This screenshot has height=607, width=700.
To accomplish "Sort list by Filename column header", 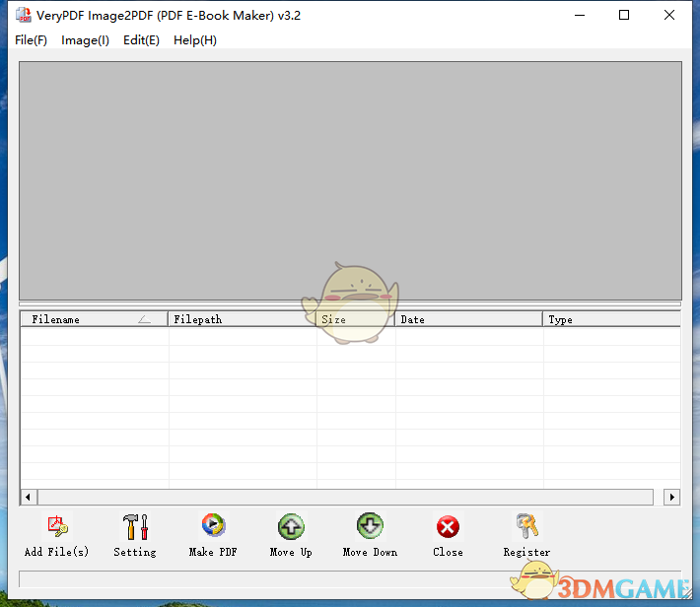I will pos(95,319).
